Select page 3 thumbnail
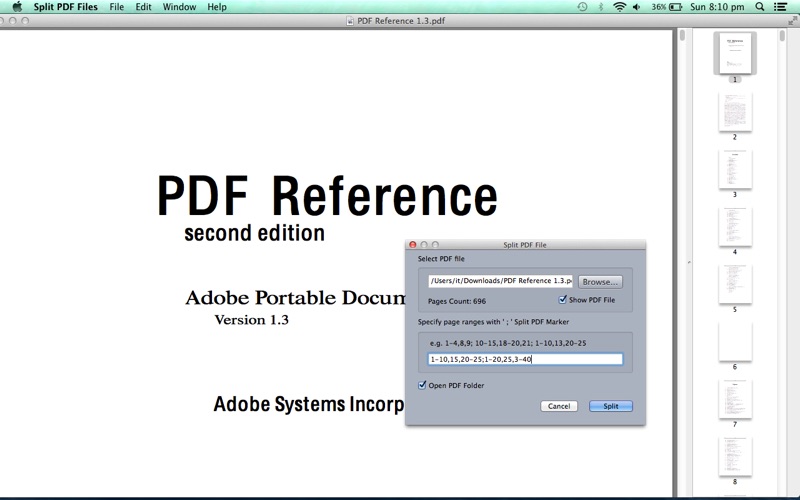800x500 pixels. click(735, 169)
